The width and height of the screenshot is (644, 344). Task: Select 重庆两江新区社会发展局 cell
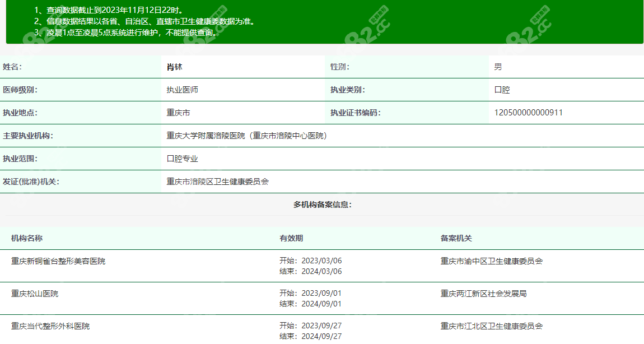(x=483, y=294)
